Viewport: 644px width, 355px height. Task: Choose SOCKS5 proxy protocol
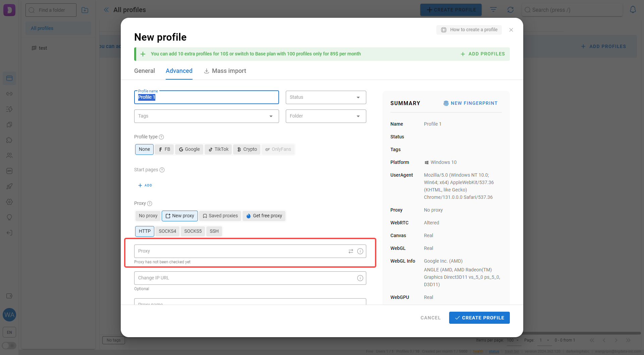coord(193,231)
